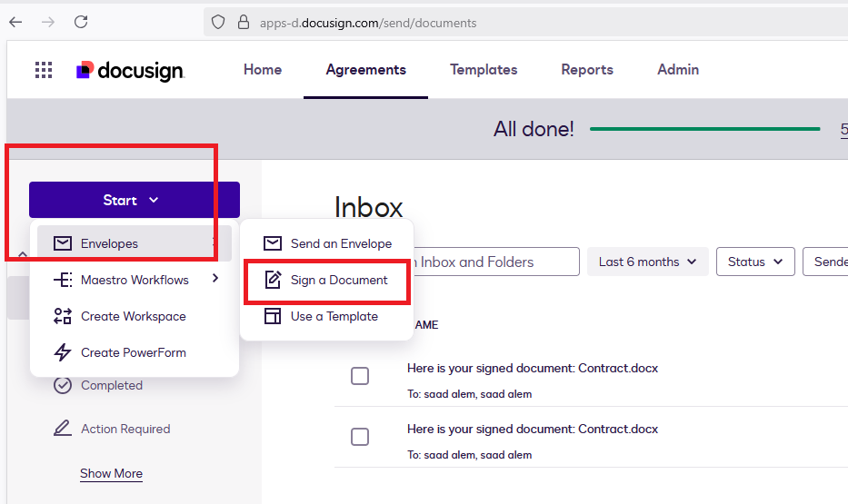This screenshot has height=504, width=848.
Task: Open the Templates tab
Action: click(484, 70)
